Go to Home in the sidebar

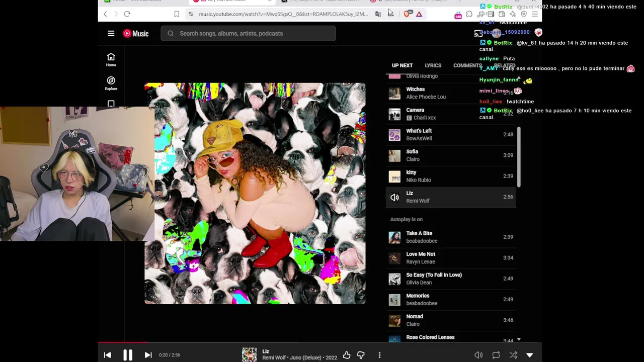tap(111, 60)
